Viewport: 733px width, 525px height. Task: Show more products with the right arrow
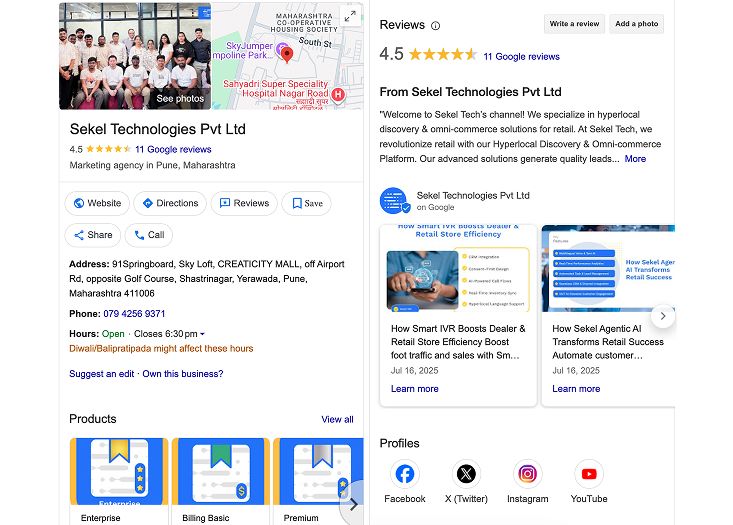click(x=354, y=504)
